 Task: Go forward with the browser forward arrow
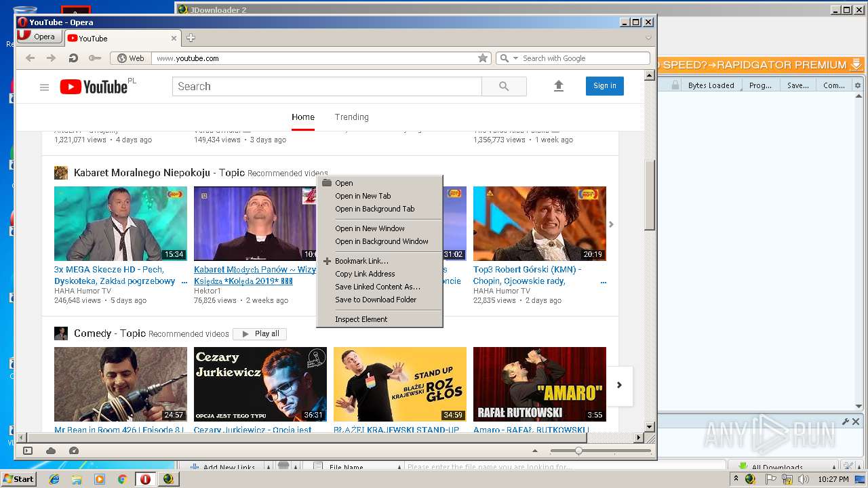51,58
